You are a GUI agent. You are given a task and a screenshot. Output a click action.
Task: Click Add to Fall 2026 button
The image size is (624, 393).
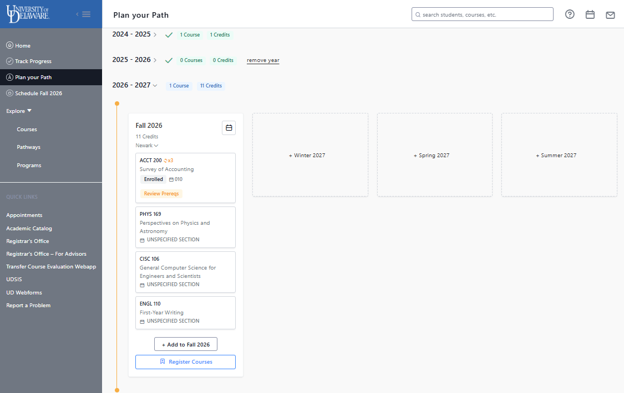pos(186,344)
